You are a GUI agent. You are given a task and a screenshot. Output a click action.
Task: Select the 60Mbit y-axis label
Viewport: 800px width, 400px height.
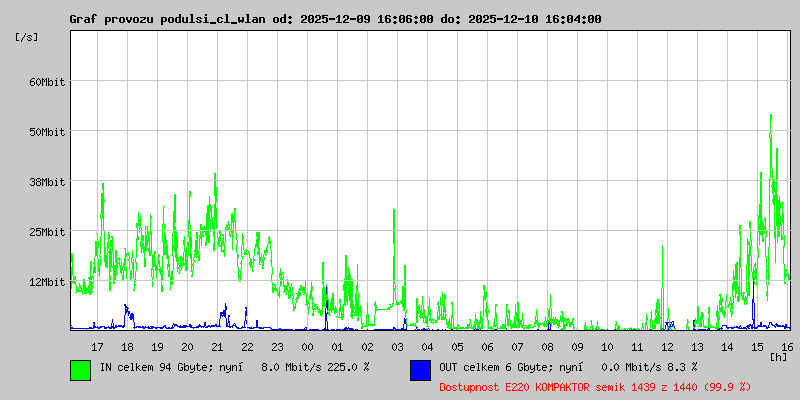tap(46, 82)
